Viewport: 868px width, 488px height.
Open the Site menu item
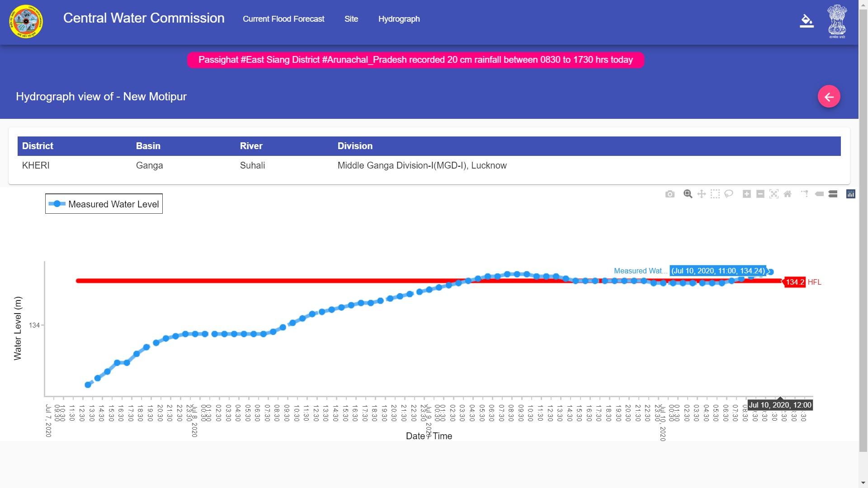tap(351, 19)
